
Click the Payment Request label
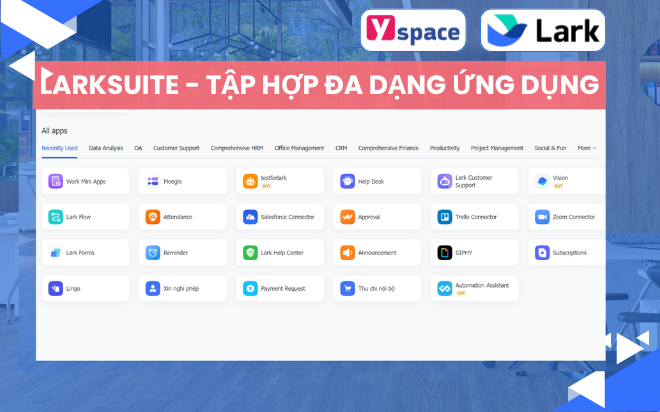click(x=283, y=289)
